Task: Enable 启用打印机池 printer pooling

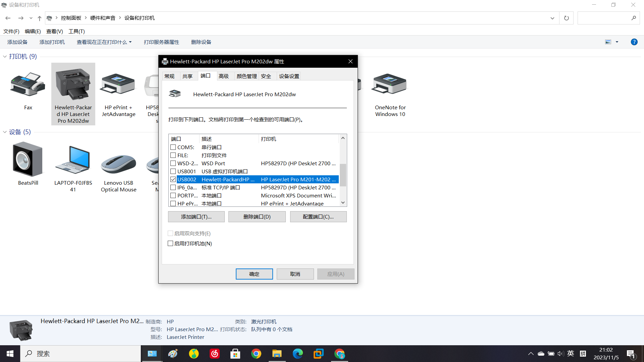Action: (x=170, y=243)
